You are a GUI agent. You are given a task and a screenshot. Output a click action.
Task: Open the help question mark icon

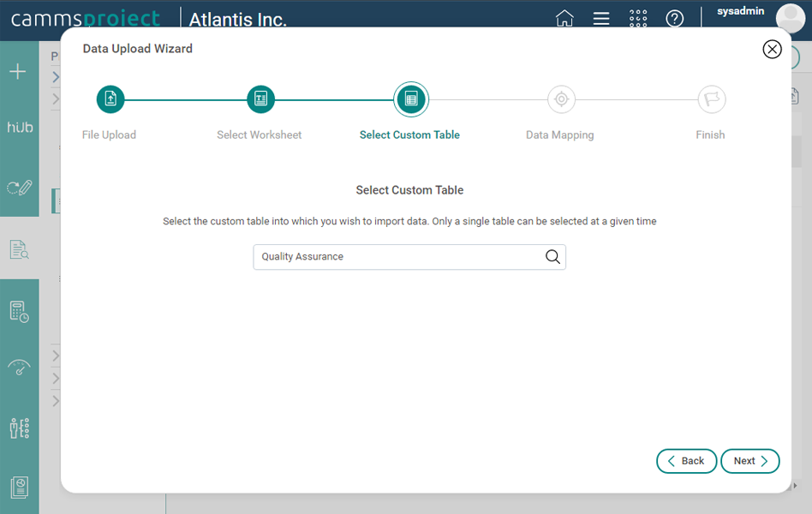[x=674, y=19]
